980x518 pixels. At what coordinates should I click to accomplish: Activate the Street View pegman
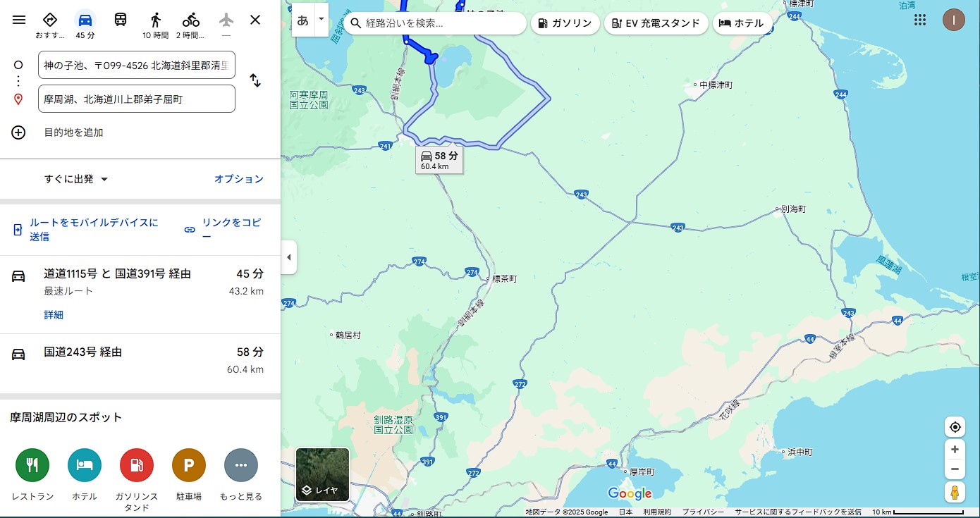coord(955,492)
